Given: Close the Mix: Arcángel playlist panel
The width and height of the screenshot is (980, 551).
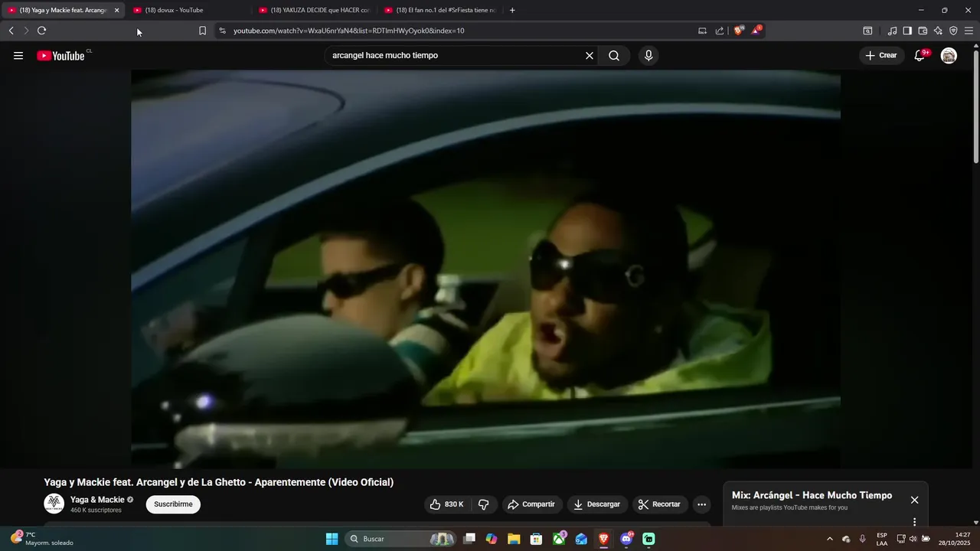Looking at the screenshot, I should point(914,500).
